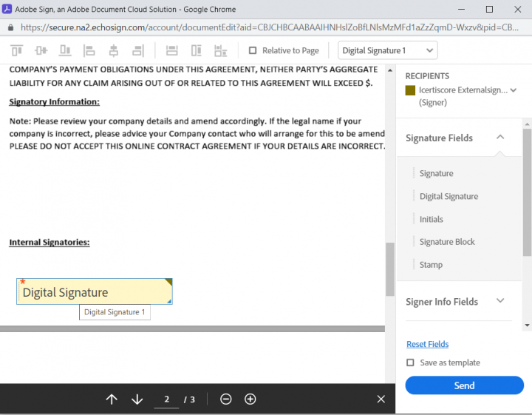
Task: Click the Match Width toolbar icon
Action: pos(171,50)
